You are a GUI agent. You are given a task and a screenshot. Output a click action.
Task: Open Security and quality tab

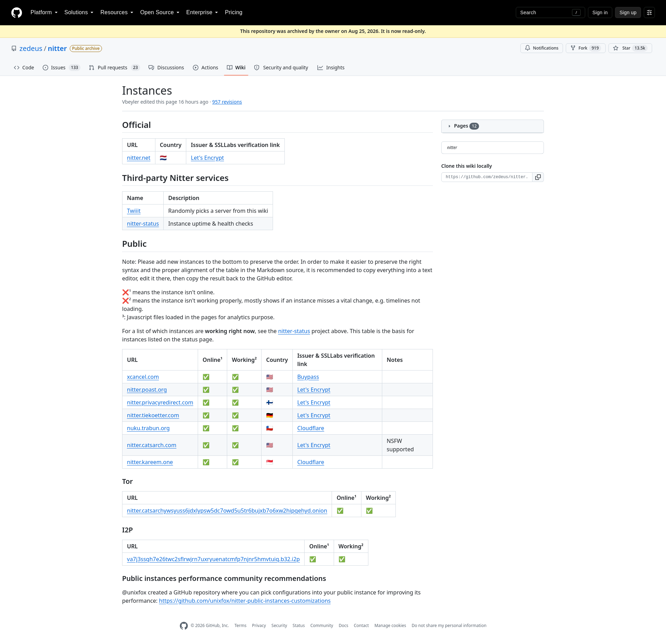(x=281, y=68)
